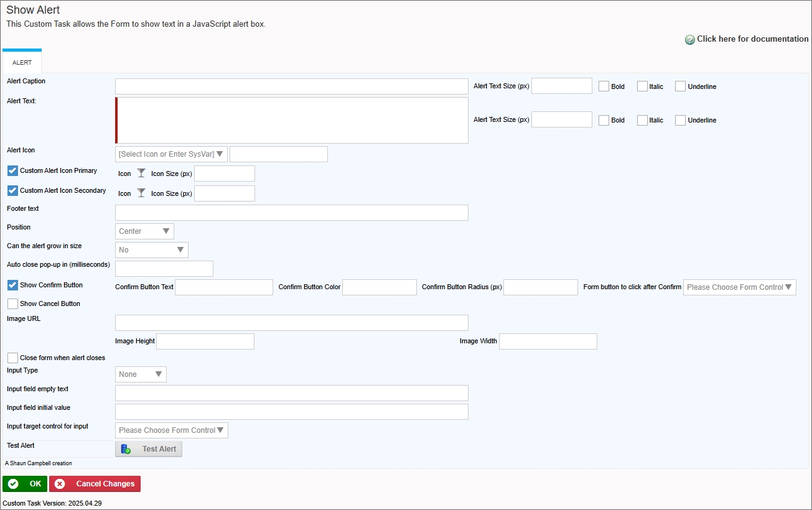
Task: Open Form button to click after Confirm dropdown
Action: click(x=739, y=287)
